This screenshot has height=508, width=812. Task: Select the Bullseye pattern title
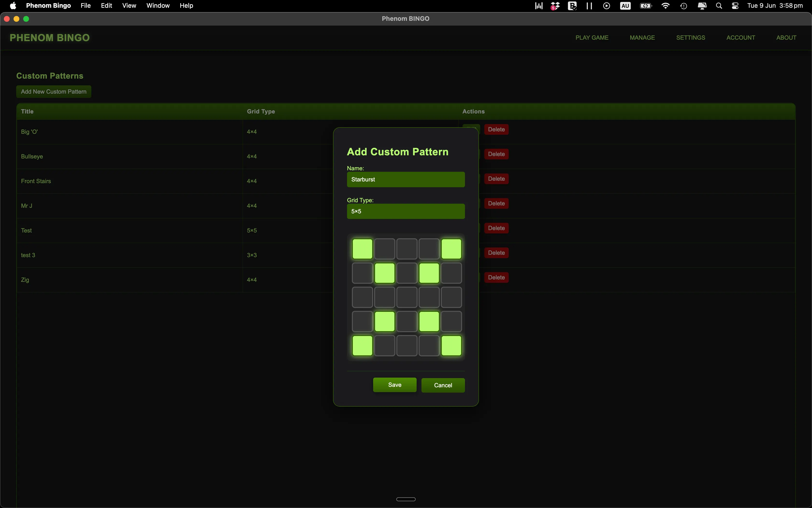[32, 157]
